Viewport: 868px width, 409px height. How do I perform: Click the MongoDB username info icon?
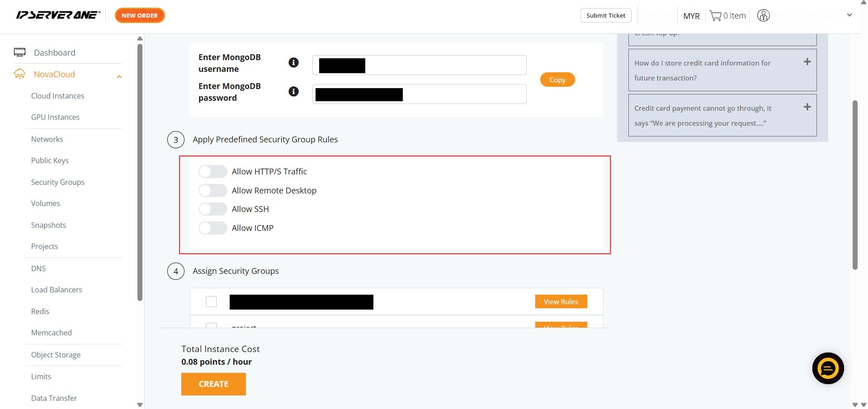click(293, 63)
